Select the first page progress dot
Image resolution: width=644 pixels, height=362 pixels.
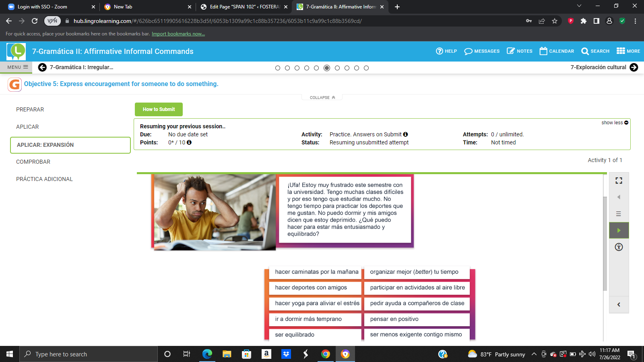point(278,68)
